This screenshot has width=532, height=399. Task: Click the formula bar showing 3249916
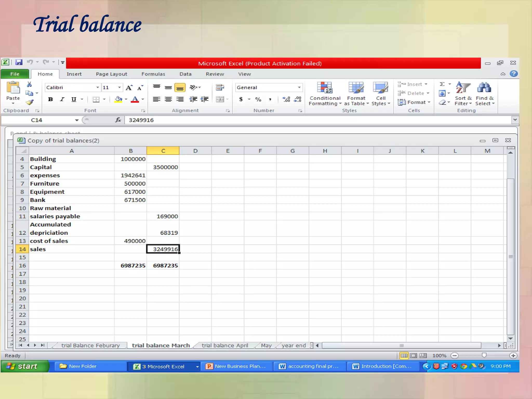pos(318,120)
